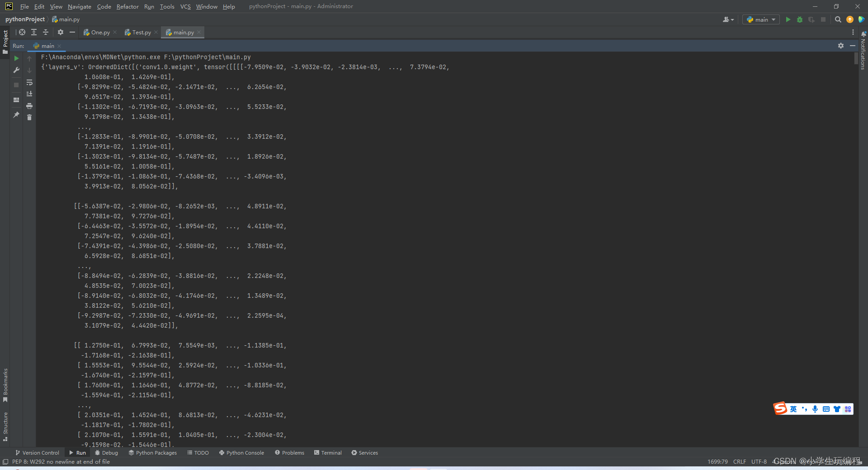The height and width of the screenshot is (470, 868).
Task: Open Project view options gear
Action: [x=61, y=32]
